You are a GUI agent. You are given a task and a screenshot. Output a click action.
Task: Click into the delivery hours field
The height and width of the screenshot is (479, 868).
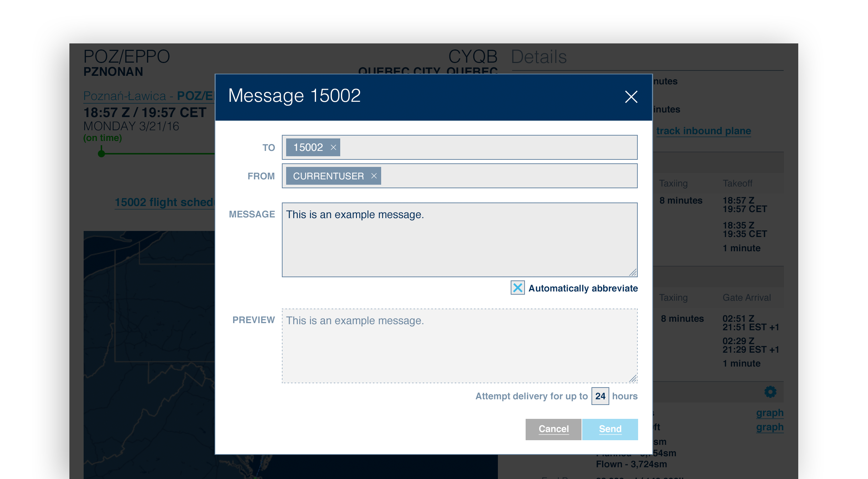pyautogui.click(x=600, y=396)
